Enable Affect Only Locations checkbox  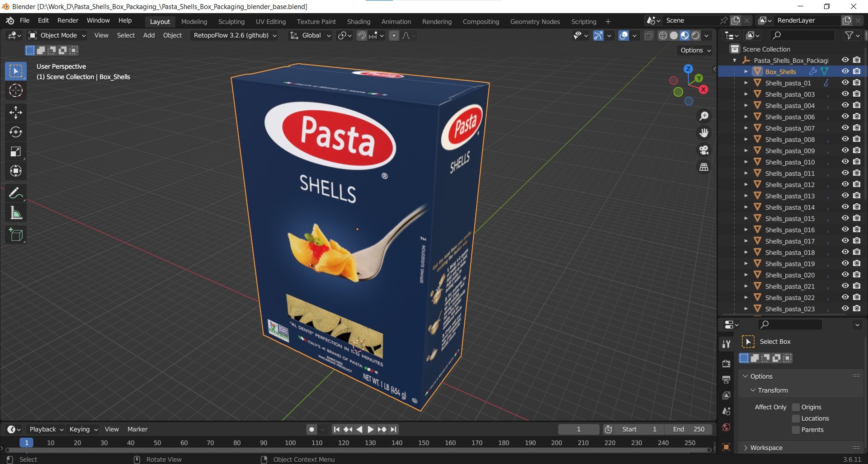point(796,418)
